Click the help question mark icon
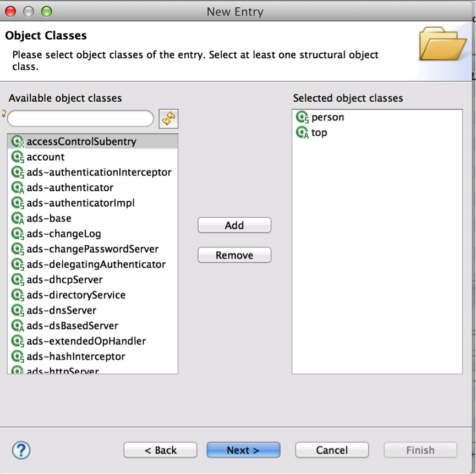Screen dimensions: 476x474 tap(20, 450)
